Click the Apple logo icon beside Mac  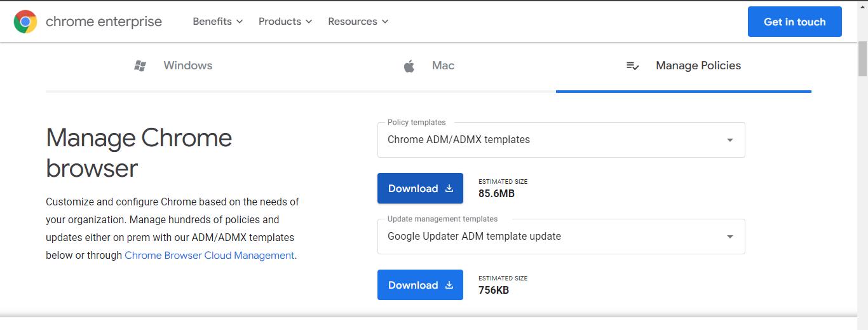pyautogui.click(x=409, y=65)
